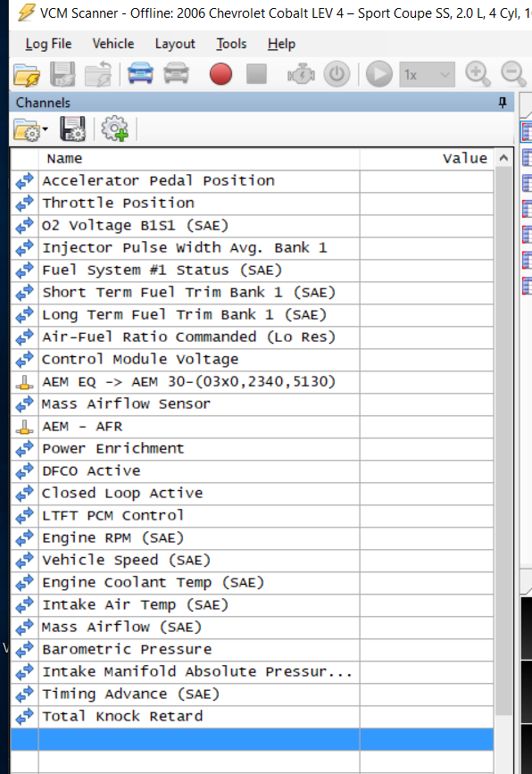Click the gray power button icon
532x774 pixels.
pyautogui.click(x=337, y=74)
